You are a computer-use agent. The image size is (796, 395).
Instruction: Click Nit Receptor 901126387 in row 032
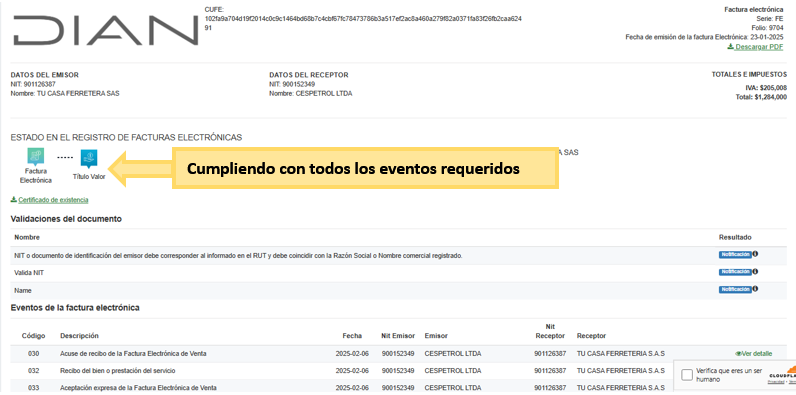pos(551,371)
